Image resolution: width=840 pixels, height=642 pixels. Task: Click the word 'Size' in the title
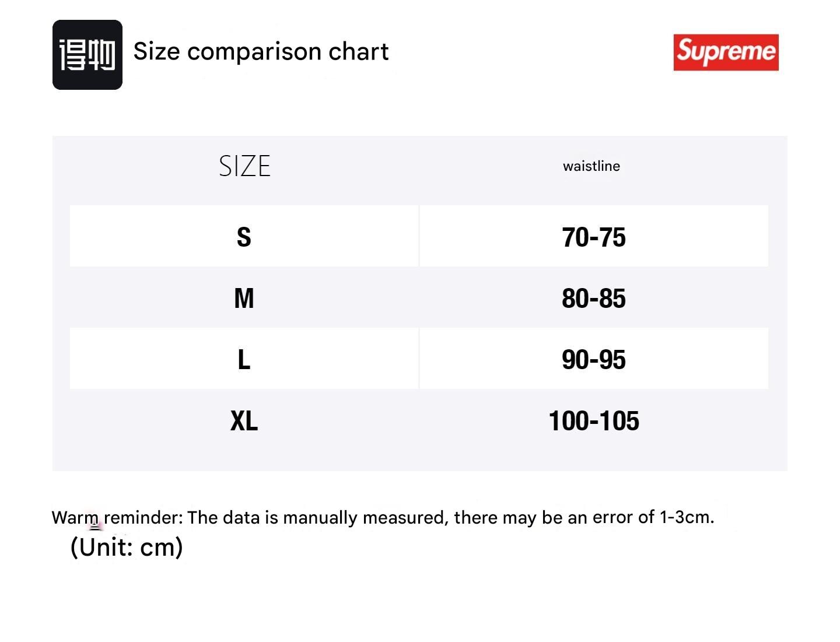point(156,52)
